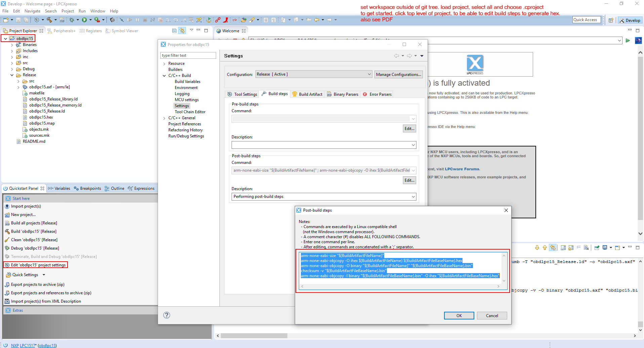Click the green Run toolbar icon
Viewport: 644px width, 348px height.
pyautogui.click(x=84, y=20)
